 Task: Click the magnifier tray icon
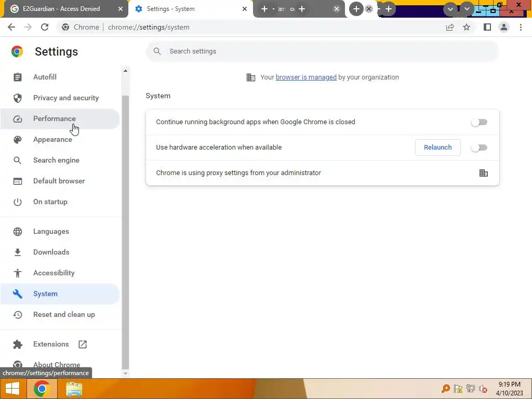point(445,389)
